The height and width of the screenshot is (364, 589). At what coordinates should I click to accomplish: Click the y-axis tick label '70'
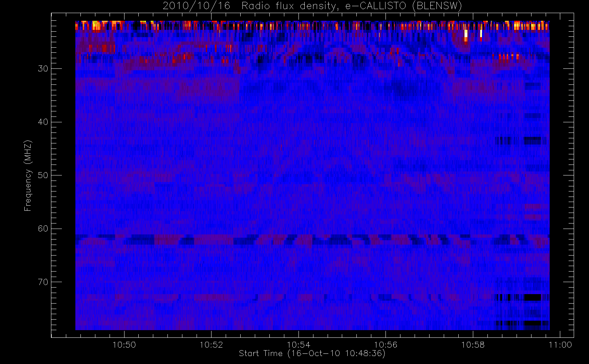43,282
